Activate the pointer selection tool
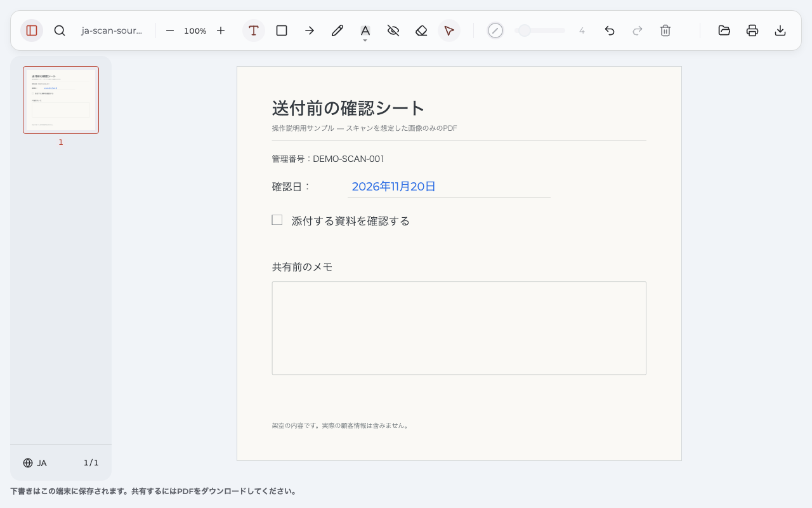Image resolution: width=812 pixels, height=508 pixels. [x=449, y=30]
